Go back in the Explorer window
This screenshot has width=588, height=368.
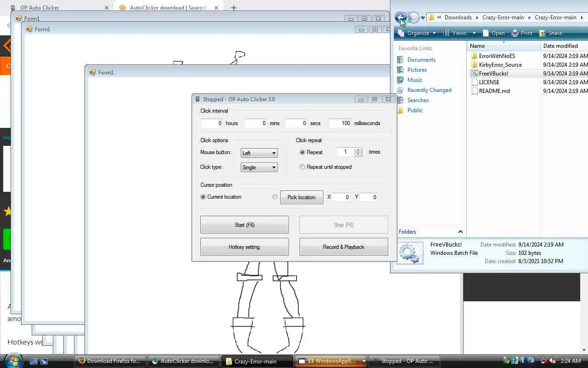(x=400, y=17)
